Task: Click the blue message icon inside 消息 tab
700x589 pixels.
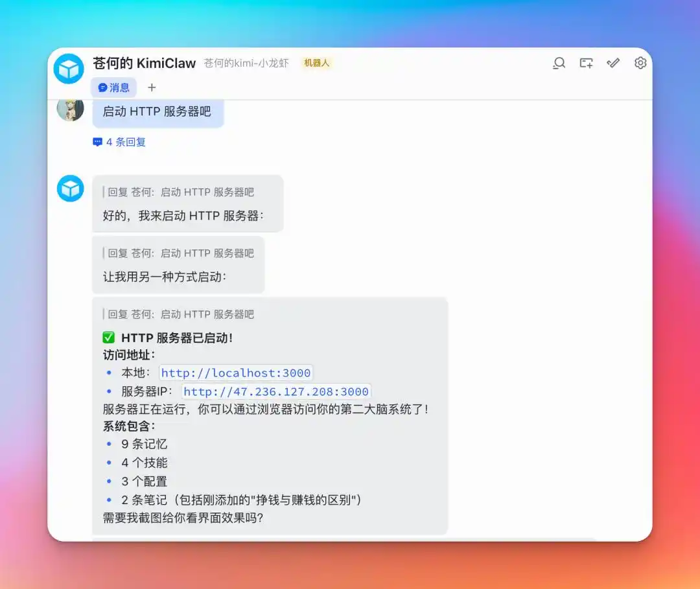Action: pyautogui.click(x=104, y=87)
